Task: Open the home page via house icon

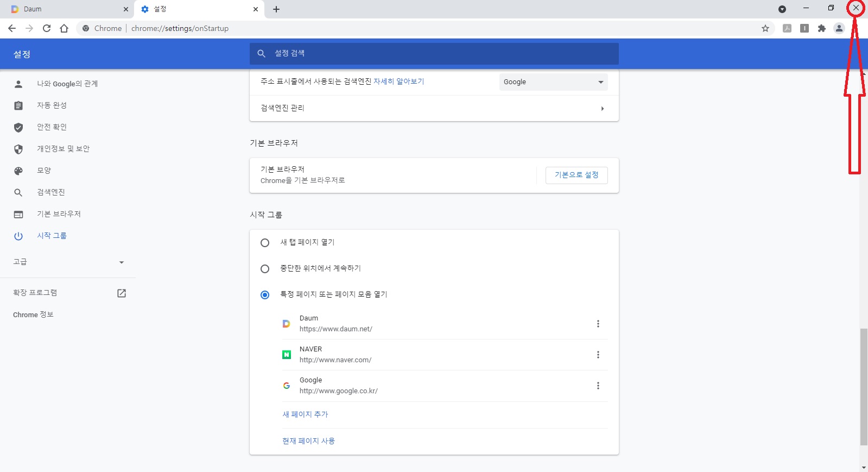Action: point(64,28)
